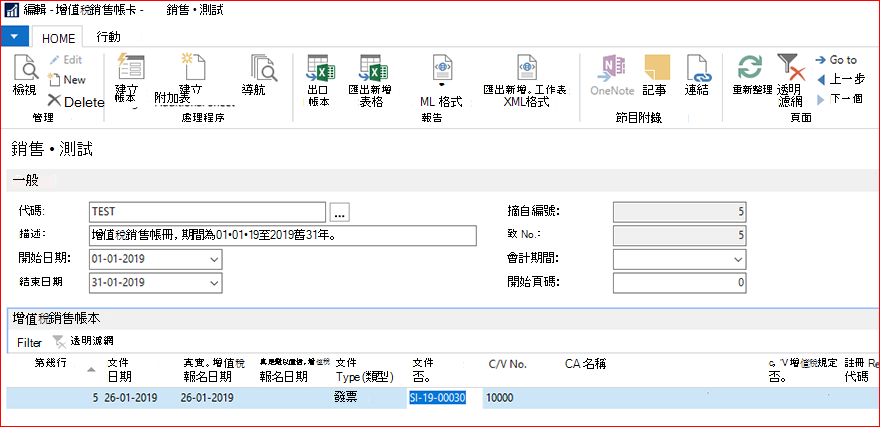Expand the 會計期間 dropdown
The height and width of the screenshot is (427, 880).
pyautogui.click(x=738, y=260)
